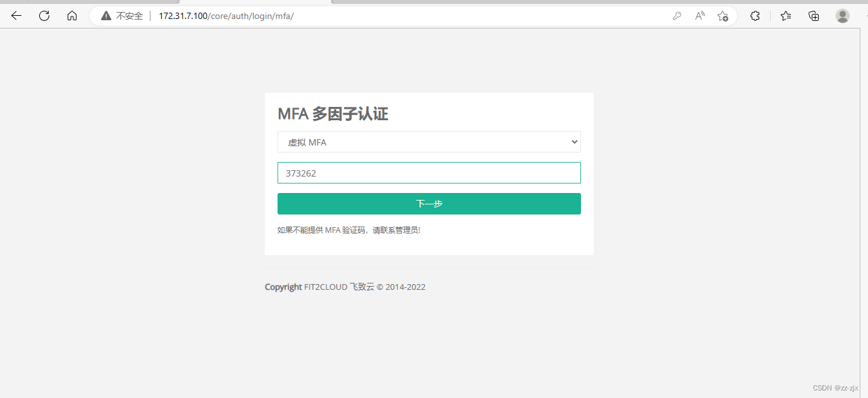The height and width of the screenshot is (398, 868).
Task: Click the 下一步 button
Action: (x=429, y=203)
